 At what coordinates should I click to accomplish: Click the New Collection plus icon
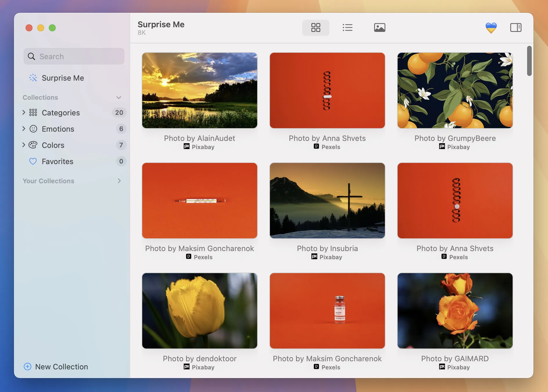pos(28,366)
